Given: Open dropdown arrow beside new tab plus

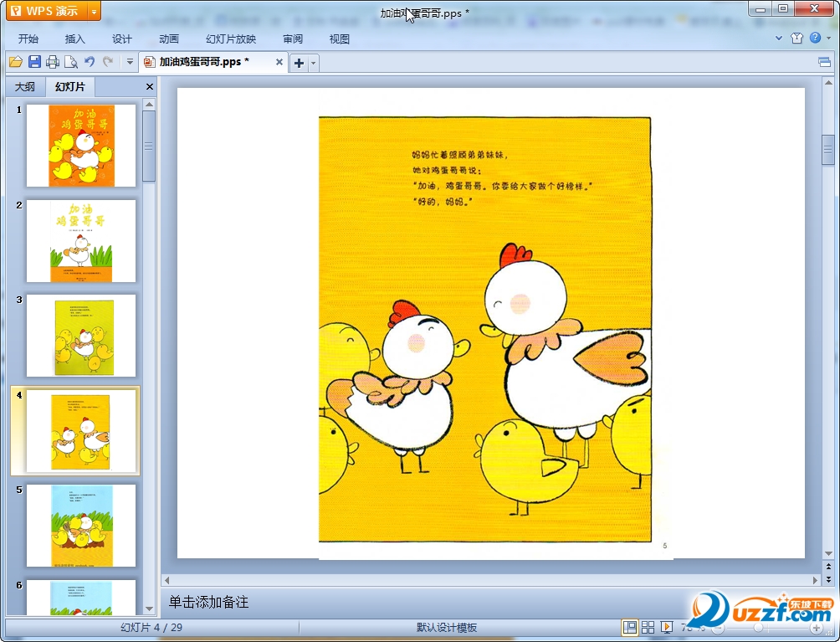Looking at the screenshot, I should coord(314,64).
